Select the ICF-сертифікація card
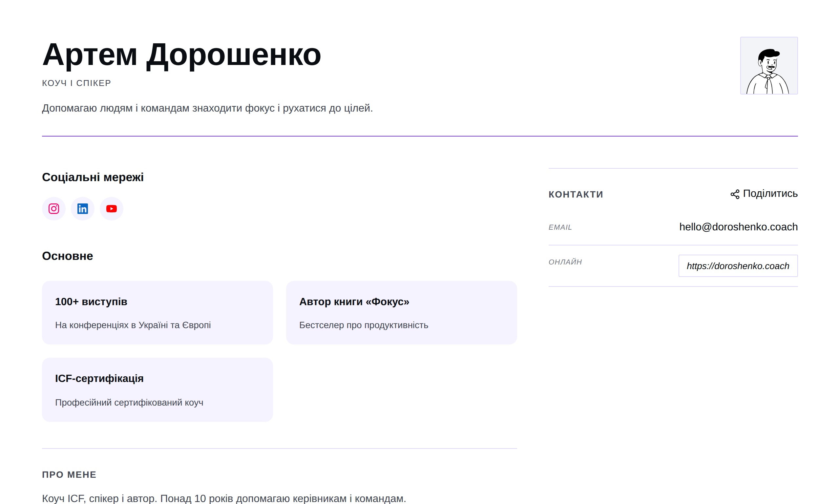840x504 pixels. (x=157, y=390)
